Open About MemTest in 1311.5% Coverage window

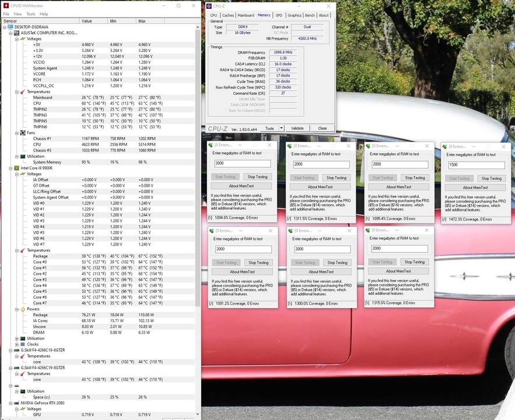coord(320,187)
